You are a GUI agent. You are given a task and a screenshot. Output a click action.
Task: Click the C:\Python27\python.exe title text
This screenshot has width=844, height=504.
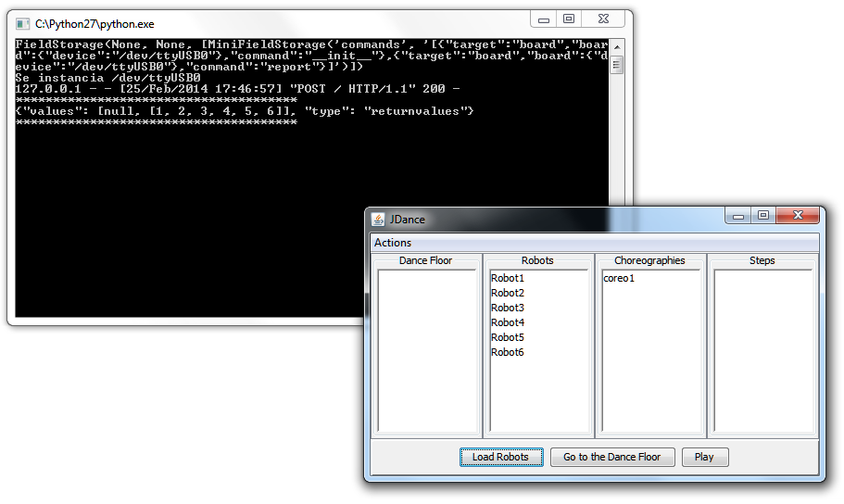(94, 24)
